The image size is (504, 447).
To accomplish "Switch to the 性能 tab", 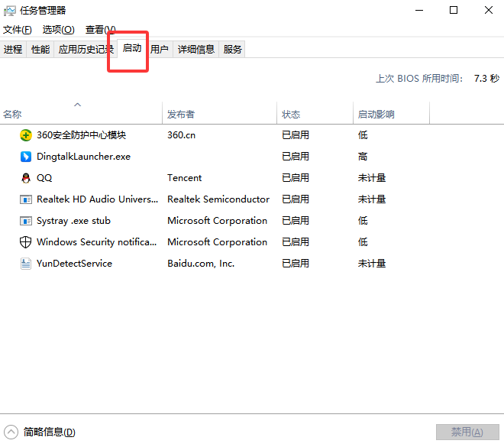I will [40, 50].
